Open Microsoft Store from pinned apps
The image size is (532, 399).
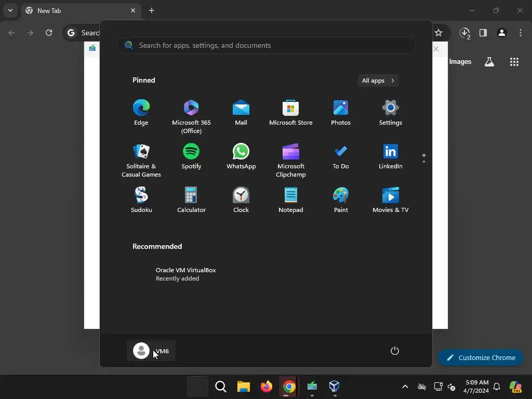(x=291, y=113)
